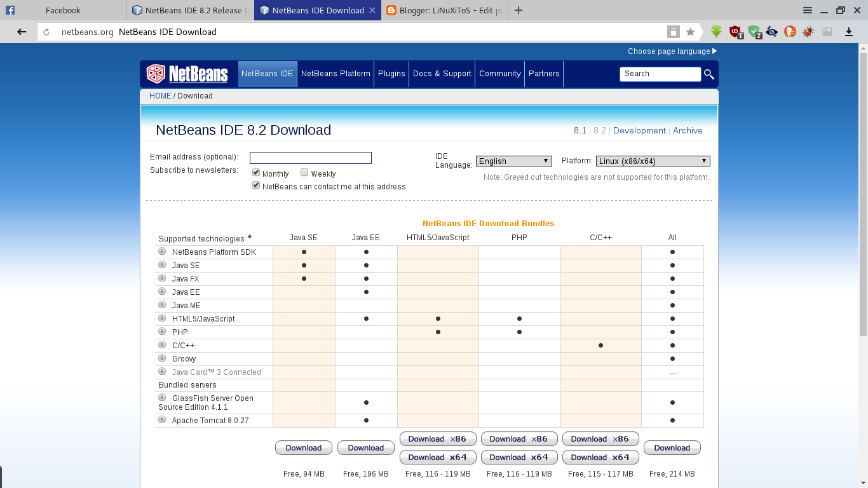Open the IDE Language dropdown

tap(514, 161)
